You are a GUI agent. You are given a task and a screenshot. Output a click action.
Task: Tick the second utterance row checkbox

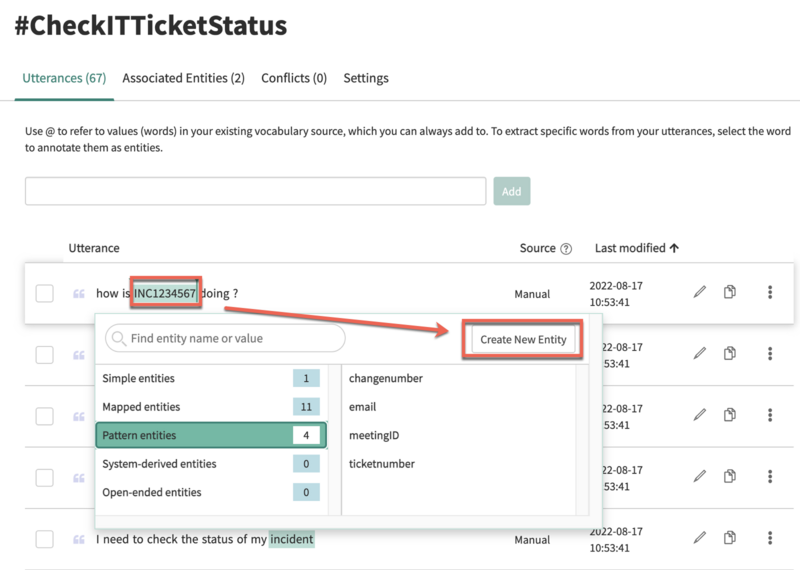(x=44, y=355)
